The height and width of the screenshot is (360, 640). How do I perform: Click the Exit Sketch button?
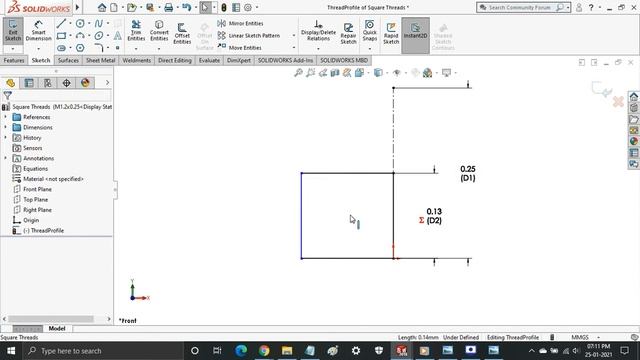pos(13,31)
